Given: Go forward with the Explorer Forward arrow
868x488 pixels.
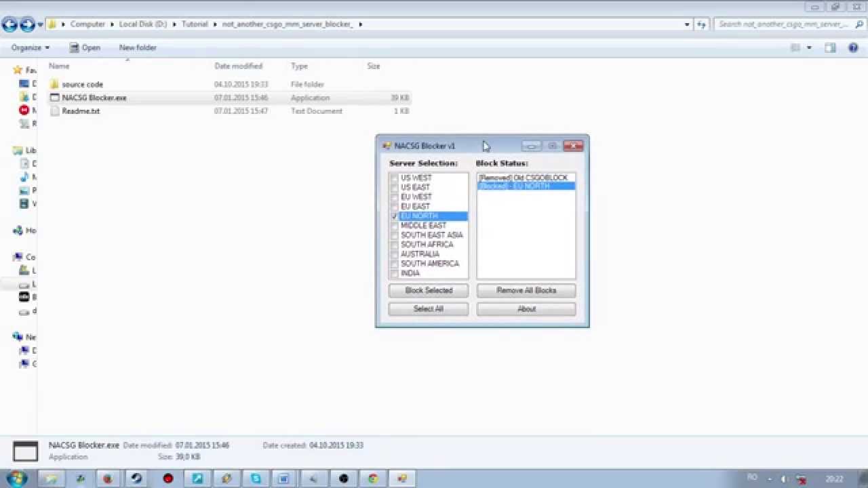Looking at the screenshot, I should (x=27, y=25).
